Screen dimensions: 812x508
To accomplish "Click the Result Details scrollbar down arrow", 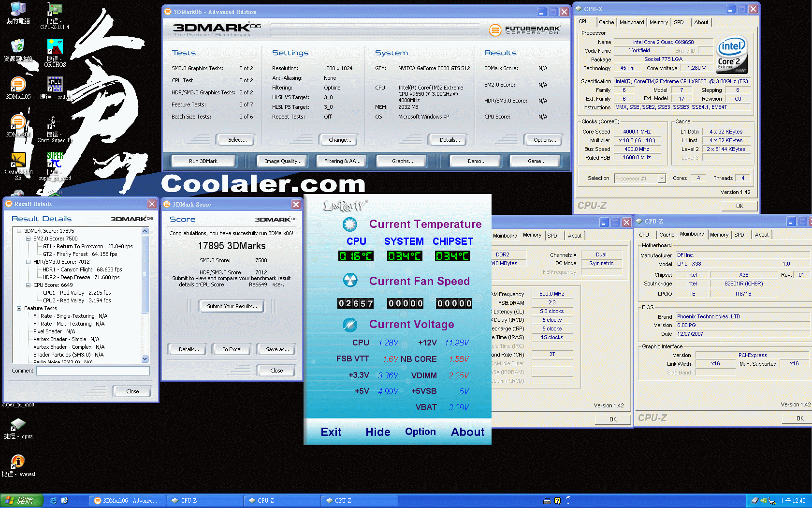I will 145,359.
